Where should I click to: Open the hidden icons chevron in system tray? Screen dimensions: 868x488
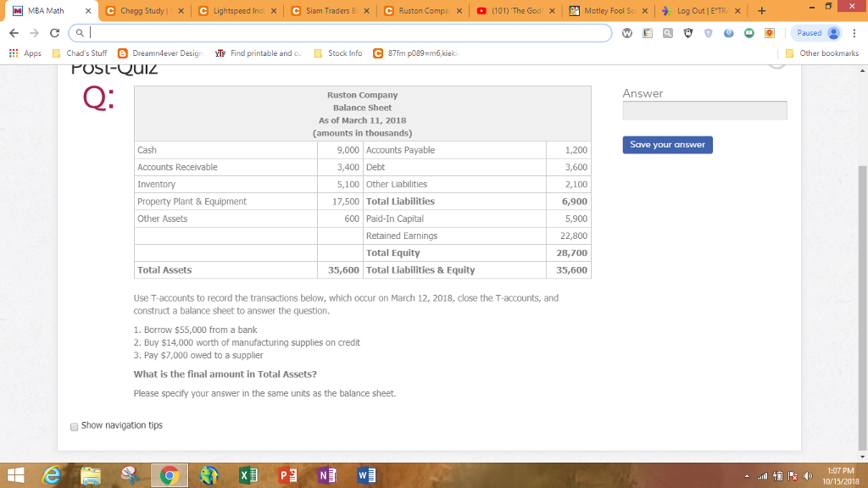[747, 476]
